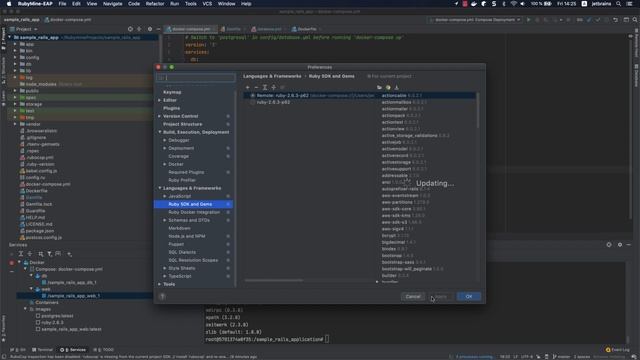
Task: Open Markdown settings page
Action: point(179,228)
